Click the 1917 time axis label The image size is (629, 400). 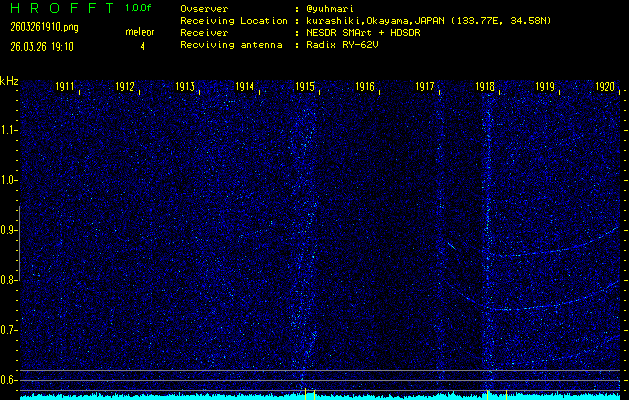(x=425, y=87)
